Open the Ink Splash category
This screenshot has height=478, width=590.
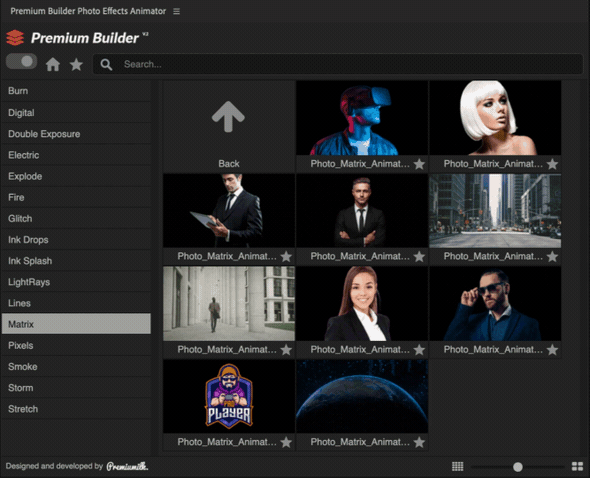pyautogui.click(x=76, y=261)
